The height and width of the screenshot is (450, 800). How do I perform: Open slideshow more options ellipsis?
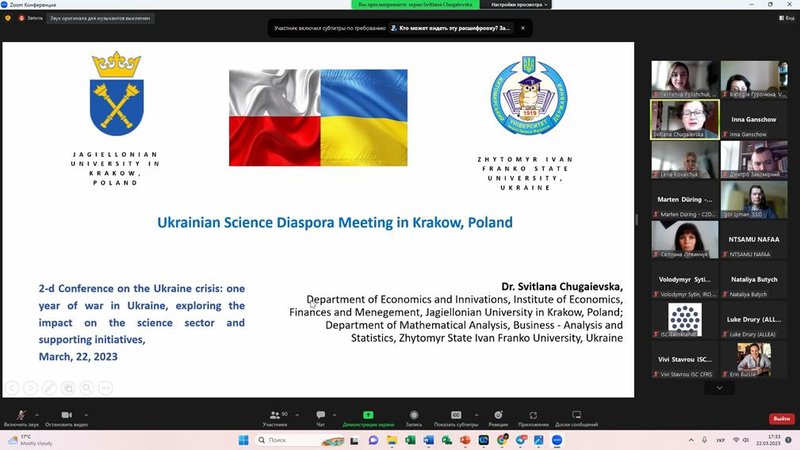[x=106, y=388]
